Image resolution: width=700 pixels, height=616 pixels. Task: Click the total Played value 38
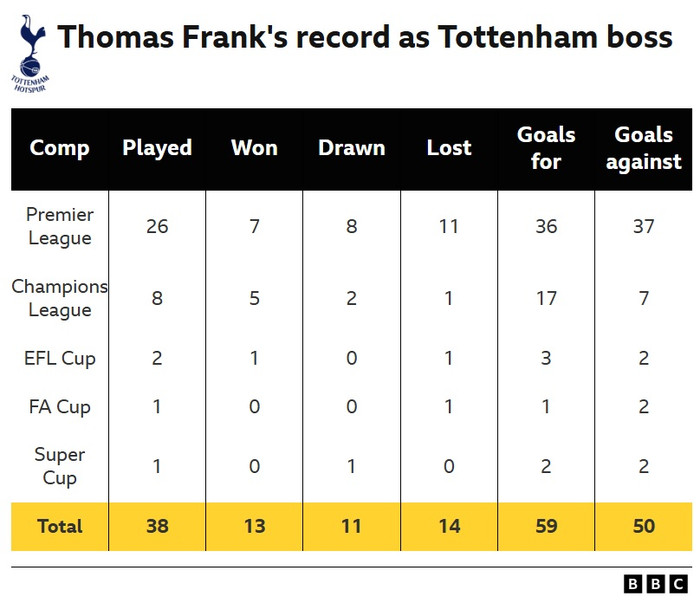(157, 526)
